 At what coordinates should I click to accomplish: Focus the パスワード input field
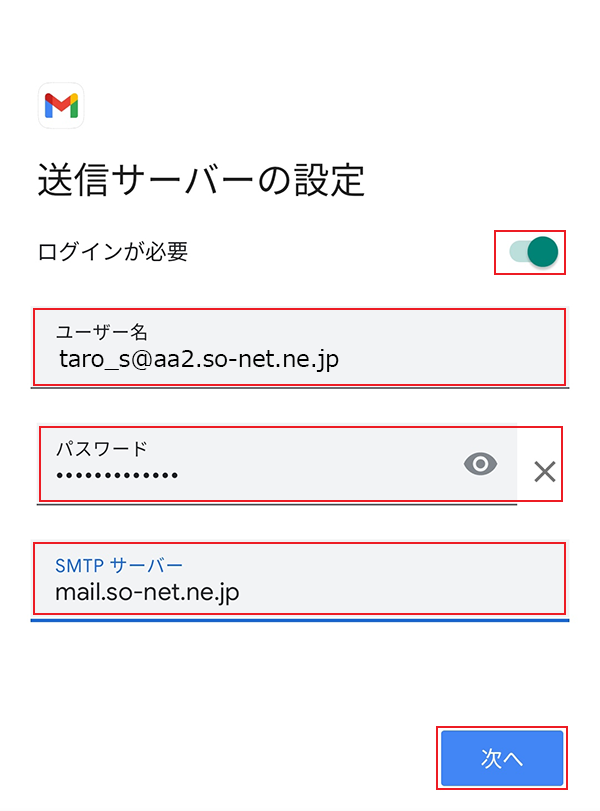click(x=250, y=464)
